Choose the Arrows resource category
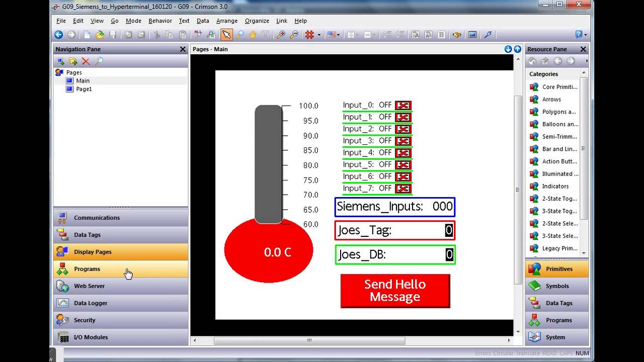644x362 pixels. (x=546, y=100)
